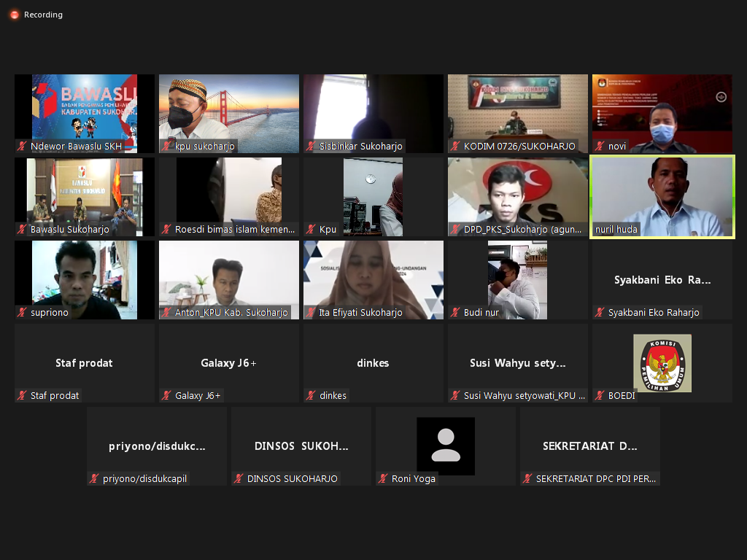Click muted mic icon beside Galaxy J6+ label

click(x=167, y=396)
